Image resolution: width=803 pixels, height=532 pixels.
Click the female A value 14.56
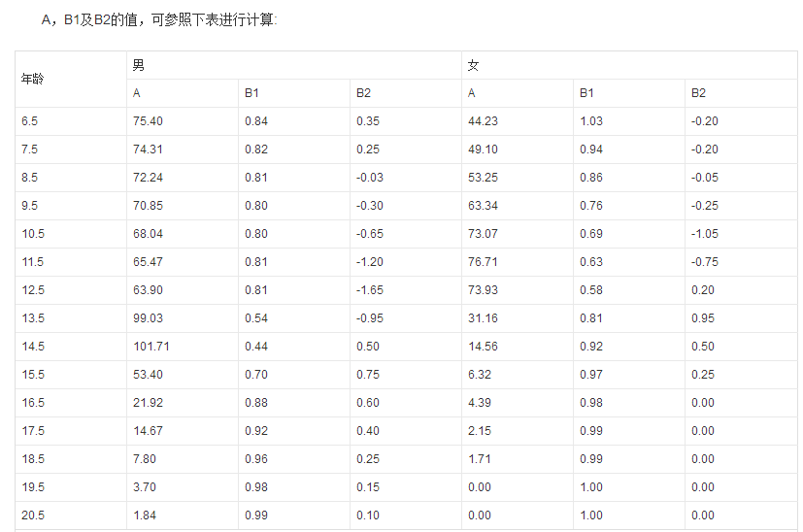483,347
